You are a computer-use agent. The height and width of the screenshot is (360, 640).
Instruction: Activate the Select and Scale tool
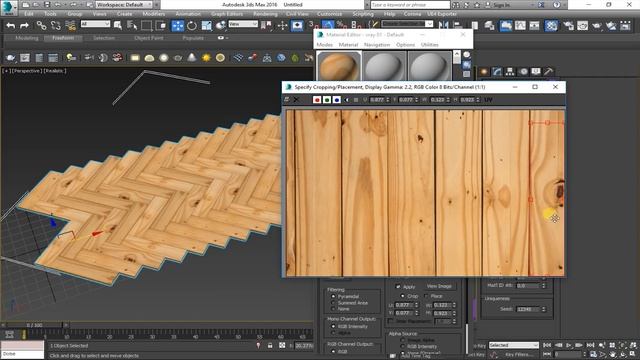pyautogui.click(x=207, y=25)
